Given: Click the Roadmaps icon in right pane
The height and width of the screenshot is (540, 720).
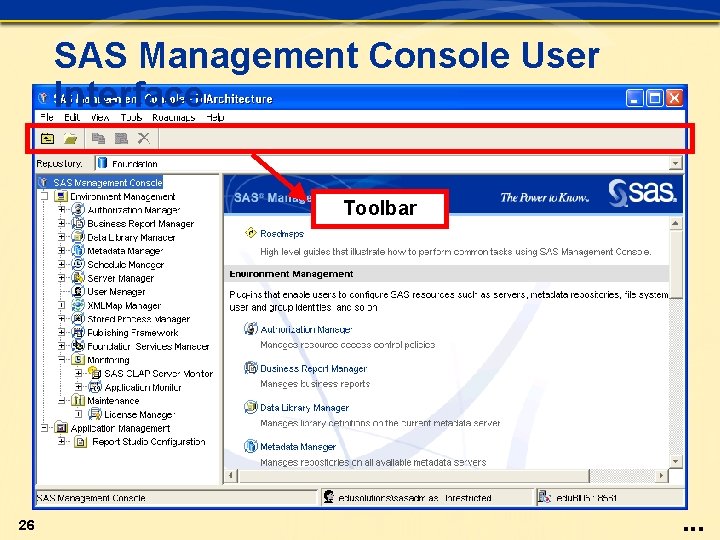Looking at the screenshot, I should (x=251, y=233).
